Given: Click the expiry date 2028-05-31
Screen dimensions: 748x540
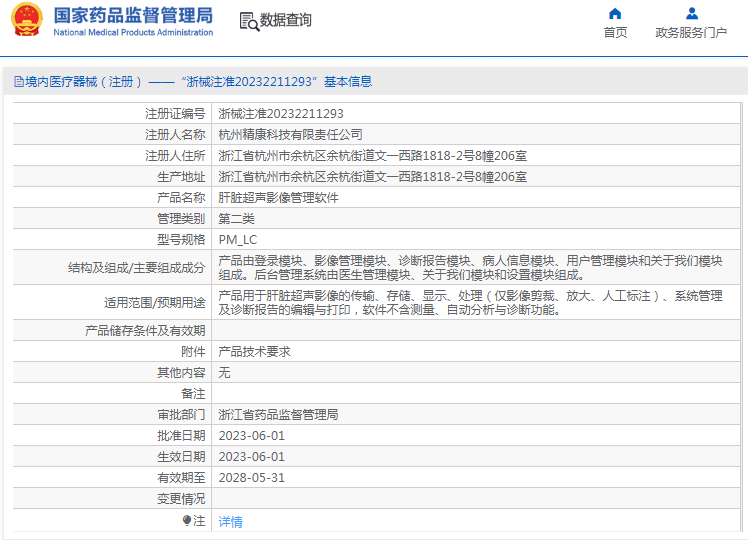Looking at the screenshot, I should [251, 478].
